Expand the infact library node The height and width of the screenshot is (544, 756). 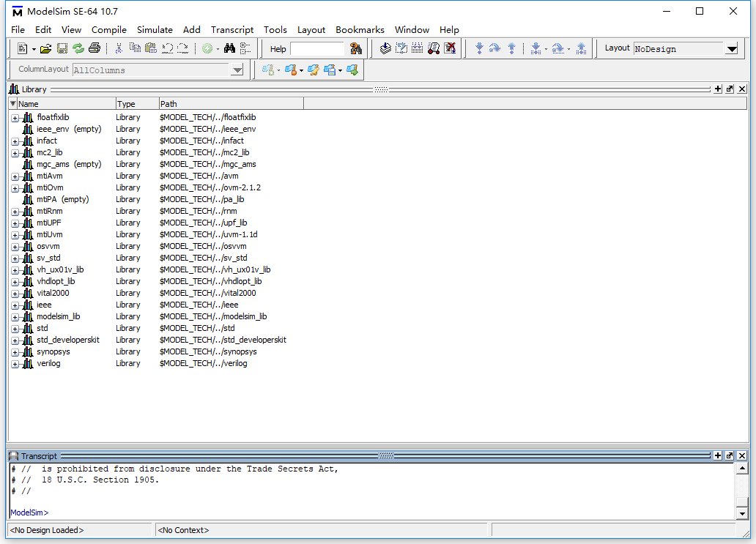tap(15, 141)
